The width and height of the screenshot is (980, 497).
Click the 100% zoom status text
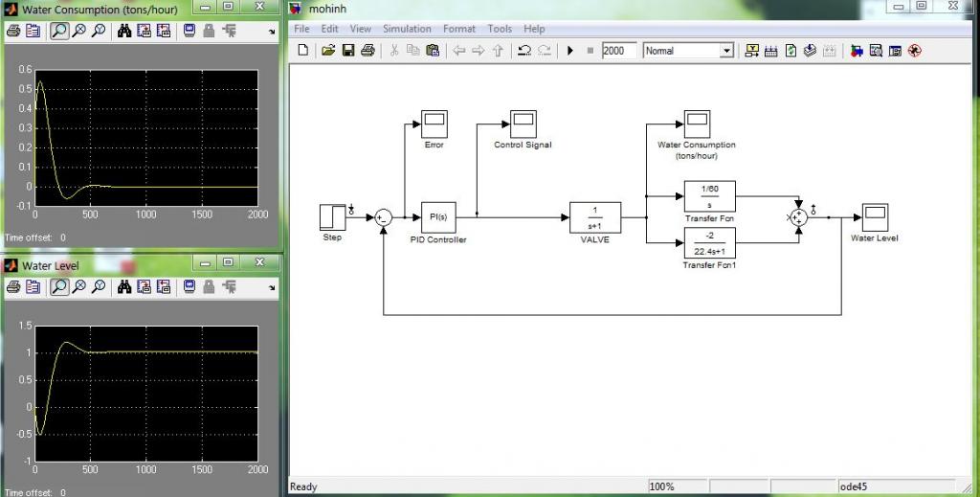662,486
